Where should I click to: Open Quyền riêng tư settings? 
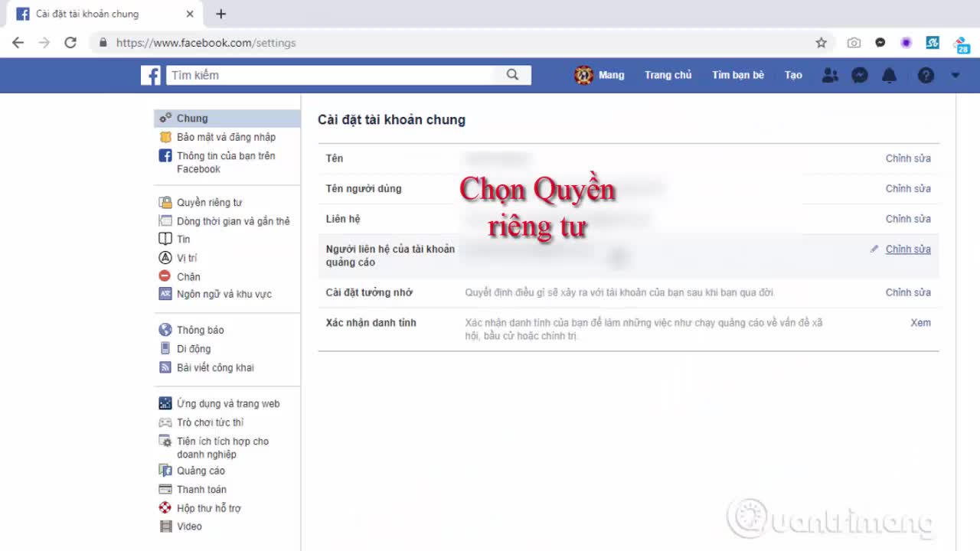coord(209,203)
